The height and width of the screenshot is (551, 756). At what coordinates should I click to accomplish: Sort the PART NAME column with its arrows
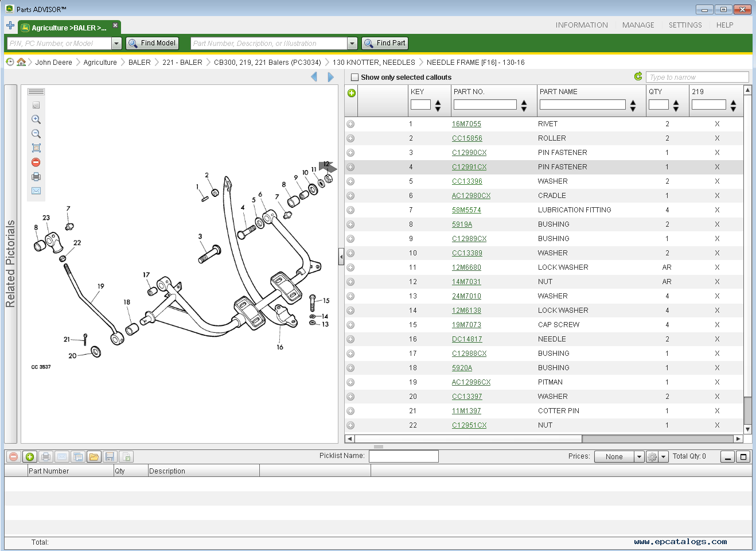pyautogui.click(x=633, y=105)
